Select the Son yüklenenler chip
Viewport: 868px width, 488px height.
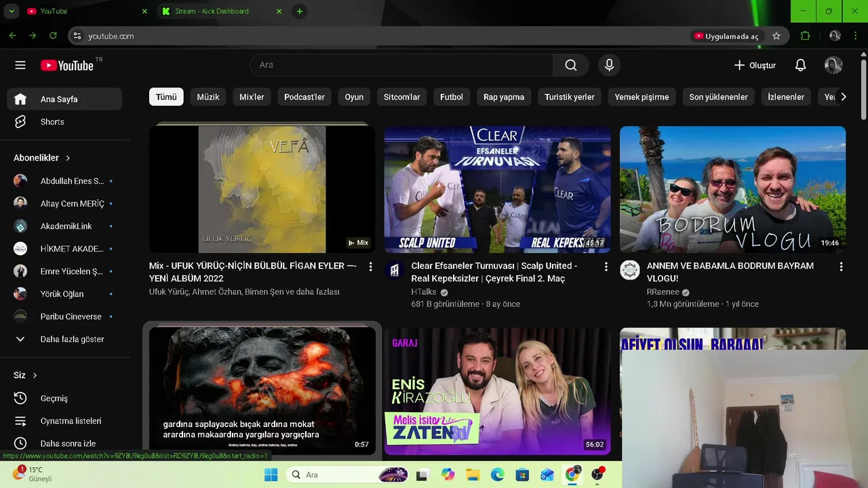718,97
